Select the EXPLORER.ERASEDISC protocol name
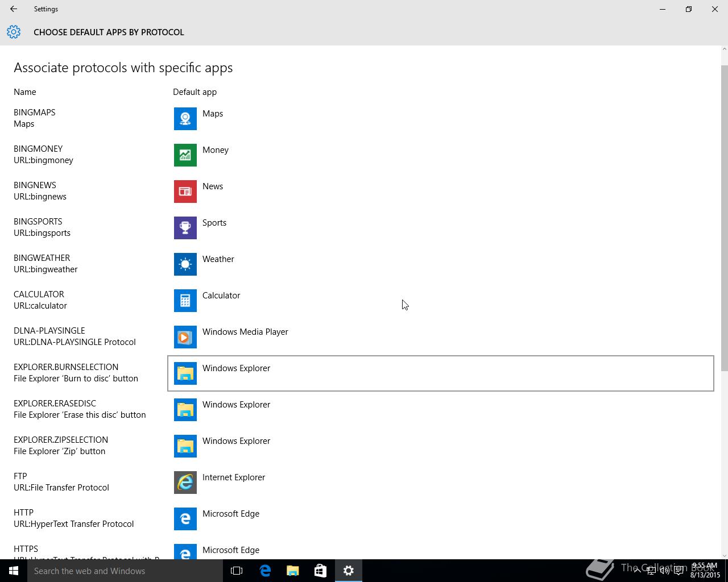 point(55,404)
